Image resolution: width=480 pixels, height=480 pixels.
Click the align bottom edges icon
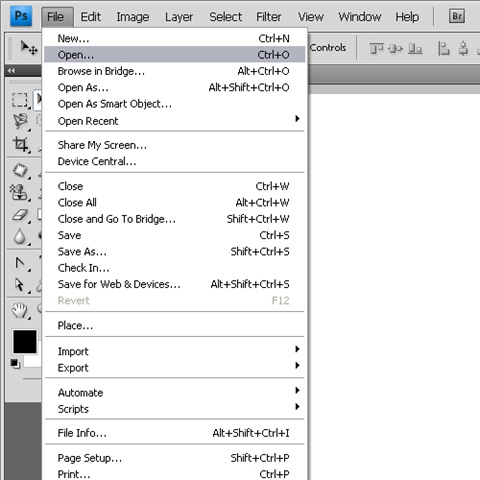[415, 49]
